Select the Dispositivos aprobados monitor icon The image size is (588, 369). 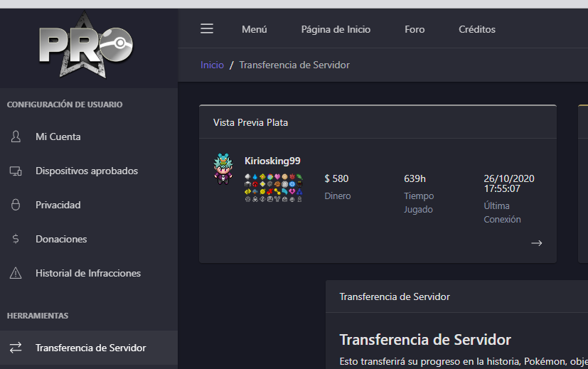[16, 171]
